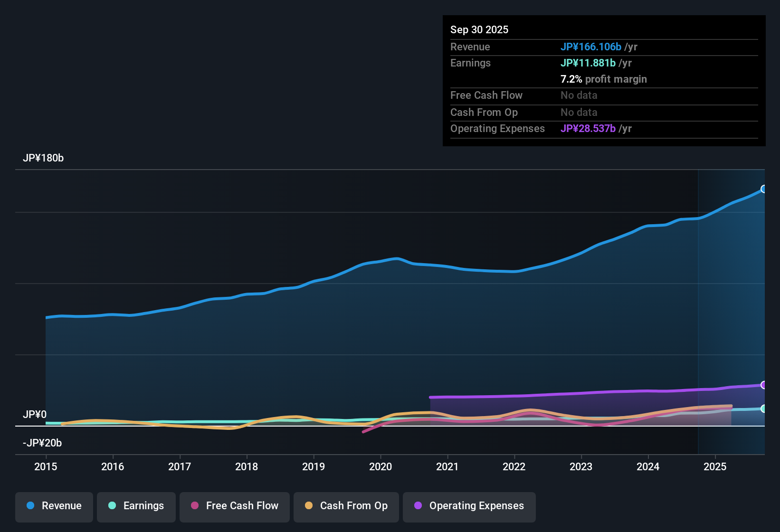The image size is (780, 532).
Task: Select the 2020 label on the x-axis
Action: click(x=380, y=467)
